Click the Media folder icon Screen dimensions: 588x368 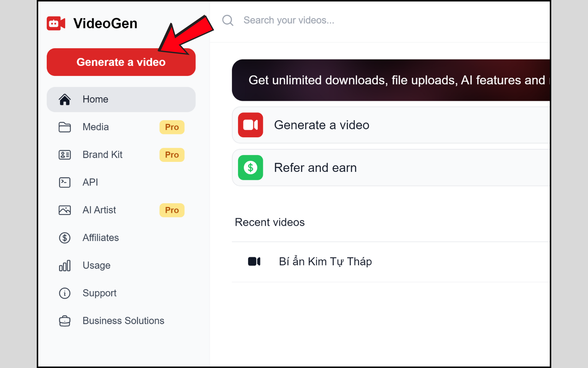click(x=65, y=127)
